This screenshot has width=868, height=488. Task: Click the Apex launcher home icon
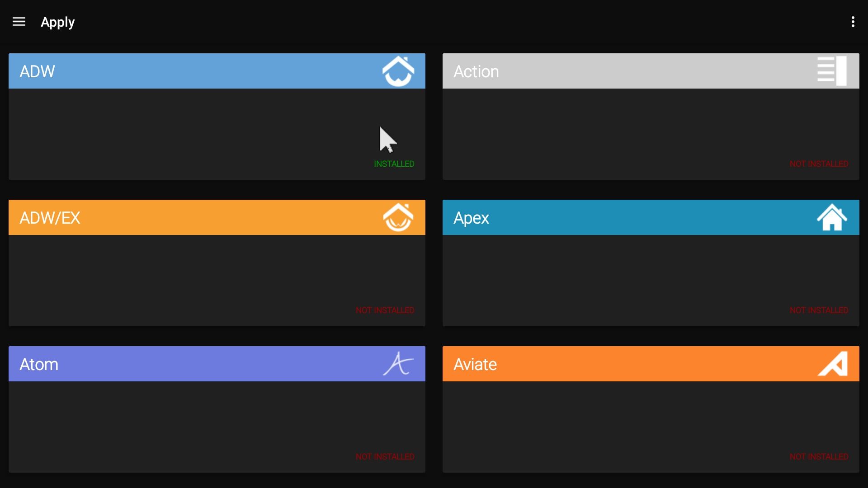click(x=832, y=217)
